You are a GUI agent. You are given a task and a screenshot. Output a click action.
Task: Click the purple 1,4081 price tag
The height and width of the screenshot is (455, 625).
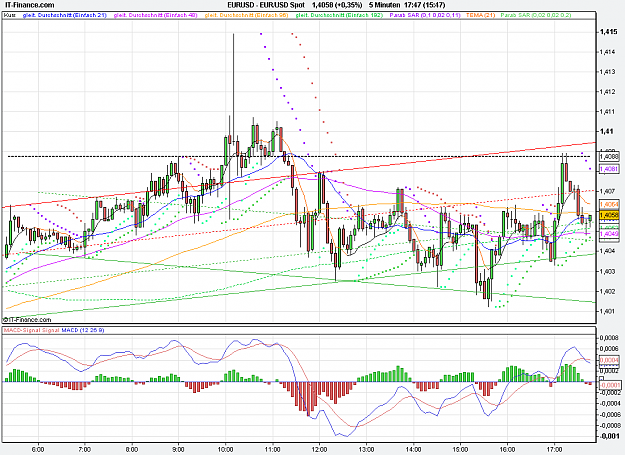[x=609, y=169]
